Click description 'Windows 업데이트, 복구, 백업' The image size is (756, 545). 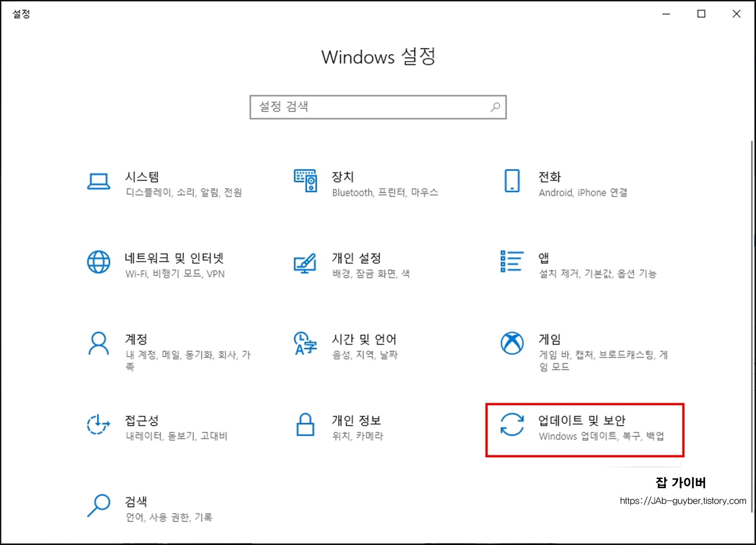click(x=602, y=436)
